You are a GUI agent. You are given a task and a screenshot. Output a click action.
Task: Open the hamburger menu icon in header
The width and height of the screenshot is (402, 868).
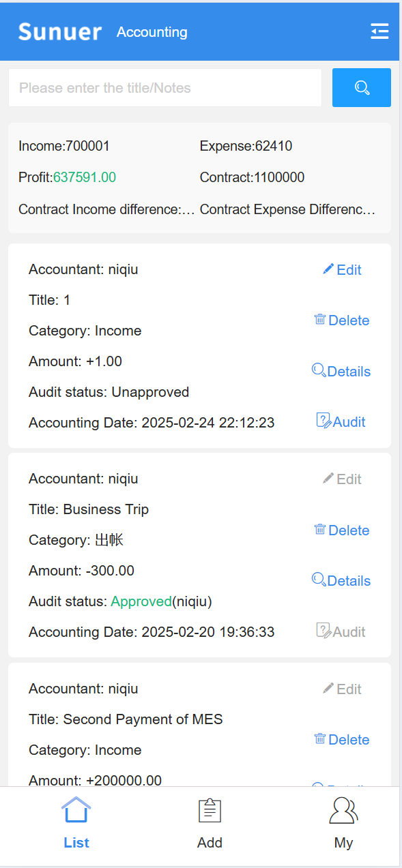[379, 31]
